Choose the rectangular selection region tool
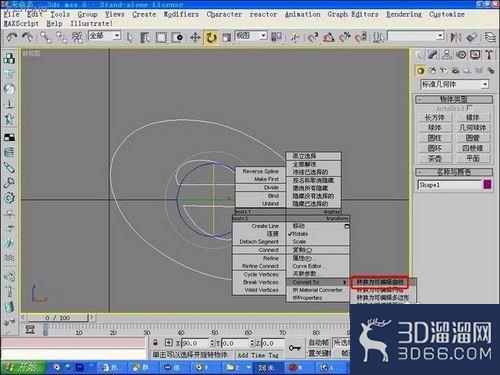The image size is (500, 375). click(161, 37)
